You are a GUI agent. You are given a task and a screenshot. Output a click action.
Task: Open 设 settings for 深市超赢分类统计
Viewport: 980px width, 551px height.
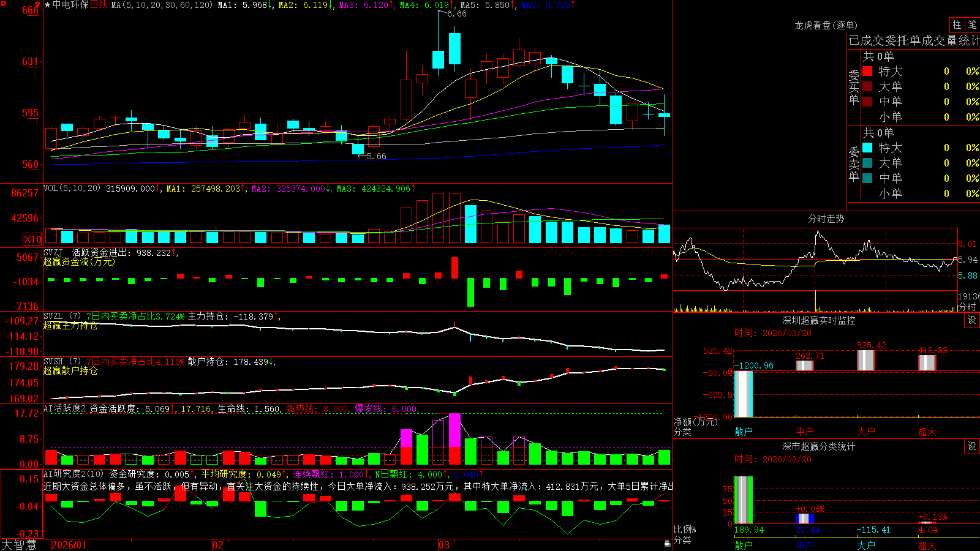[x=972, y=446]
